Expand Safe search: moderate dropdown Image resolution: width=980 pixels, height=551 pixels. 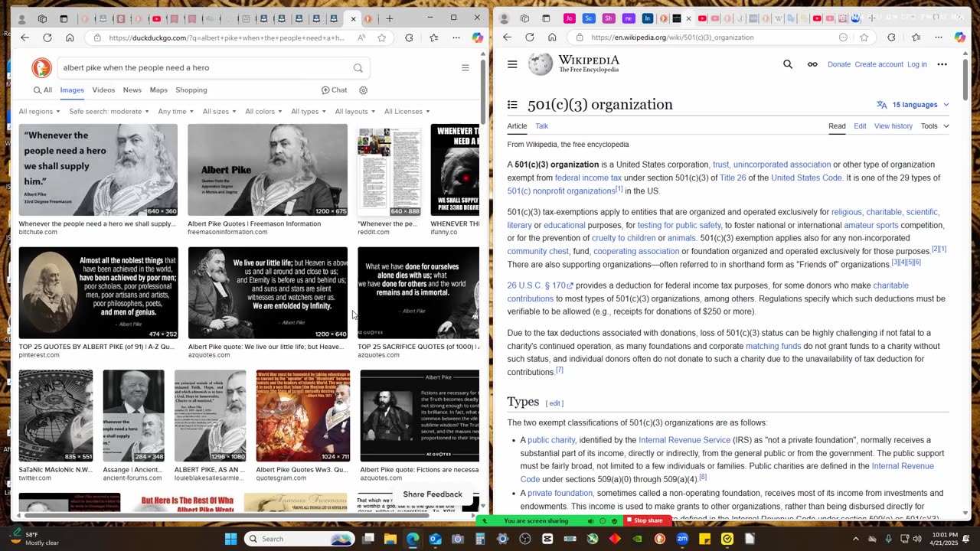[109, 112]
